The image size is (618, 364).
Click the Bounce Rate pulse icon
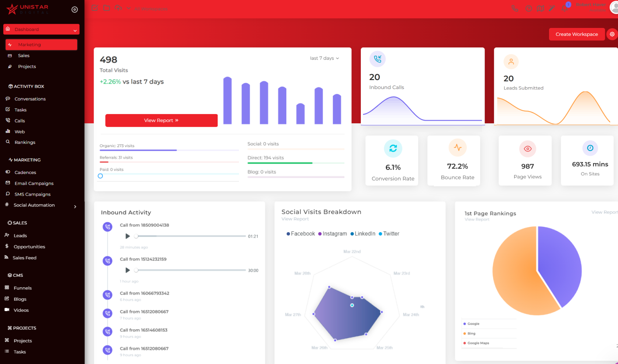(x=458, y=148)
